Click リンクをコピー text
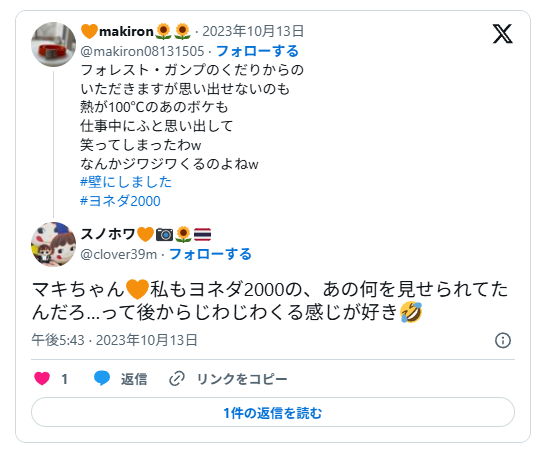This screenshot has width=549, height=456. click(x=242, y=379)
